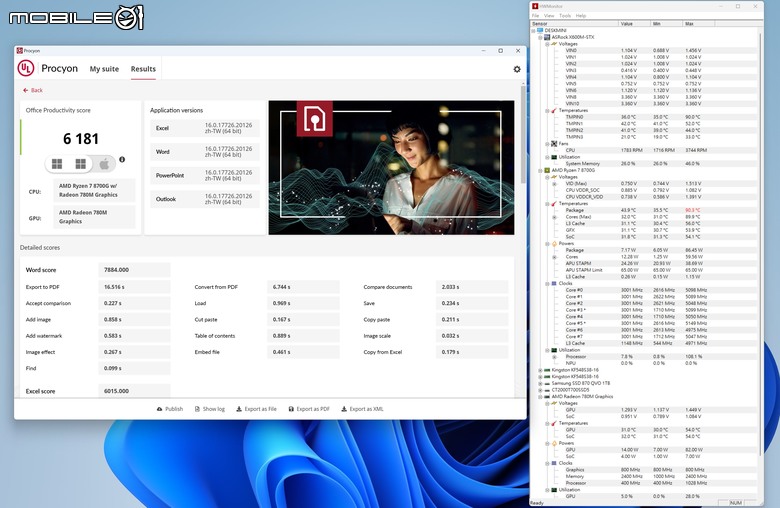Viewport: 780px width, 508px height.
Task: Expand the Samsung SSD 870 QVO node
Action: click(540, 384)
